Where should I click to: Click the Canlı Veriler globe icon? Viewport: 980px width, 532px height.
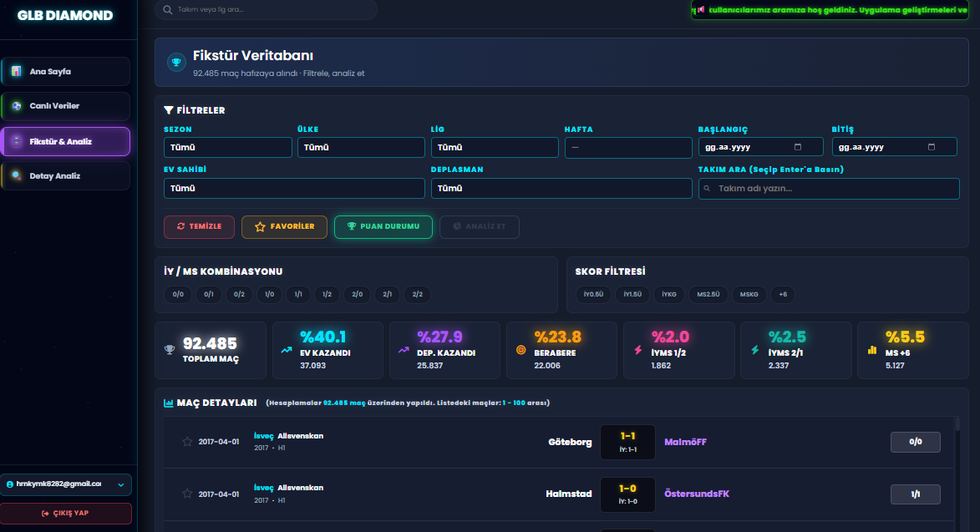click(17, 106)
